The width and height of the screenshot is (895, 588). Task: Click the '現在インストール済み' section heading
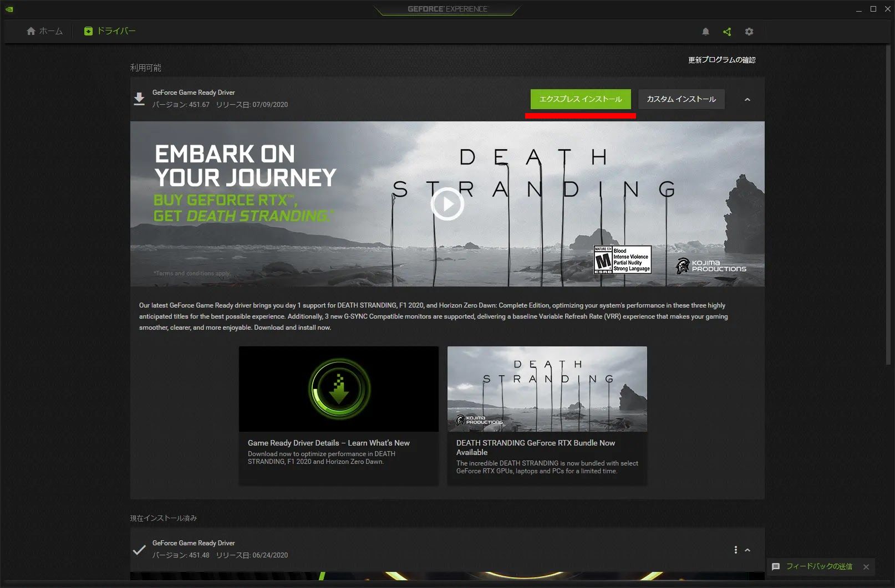[x=164, y=518]
